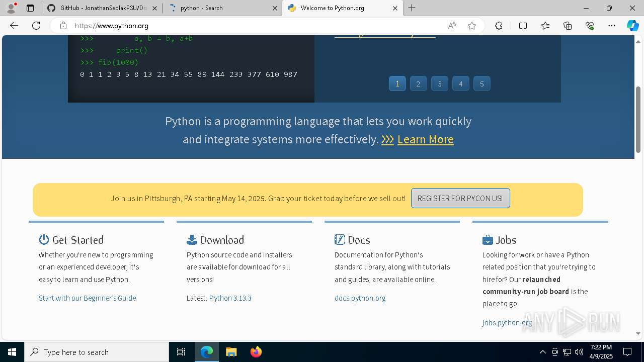
Task: Switch to the GitHub JonathanSedlakPSU tab
Action: click(x=102, y=8)
